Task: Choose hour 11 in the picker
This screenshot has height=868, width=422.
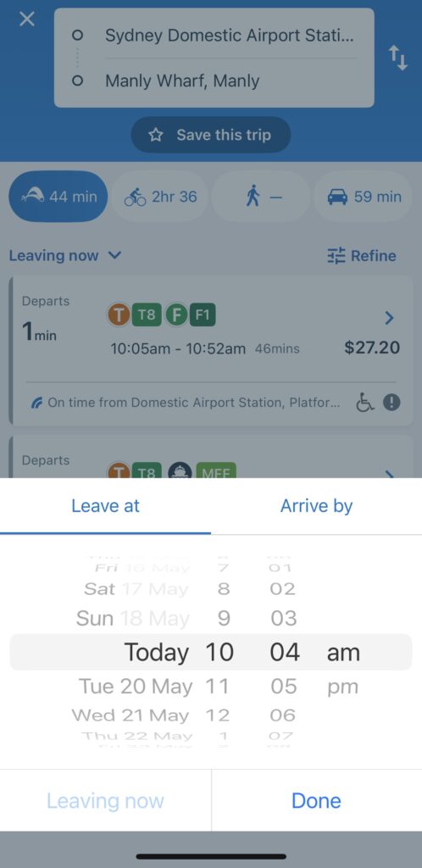Action: pos(217,687)
